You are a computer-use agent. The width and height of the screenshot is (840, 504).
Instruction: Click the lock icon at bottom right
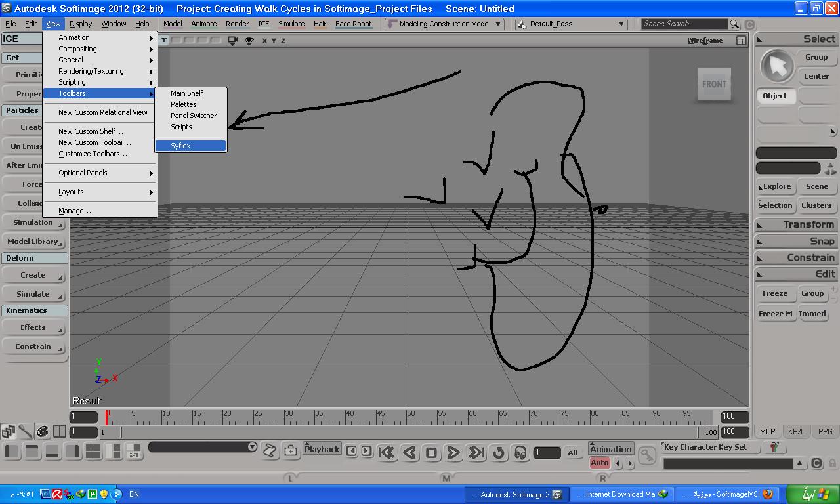click(x=832, y=463)
